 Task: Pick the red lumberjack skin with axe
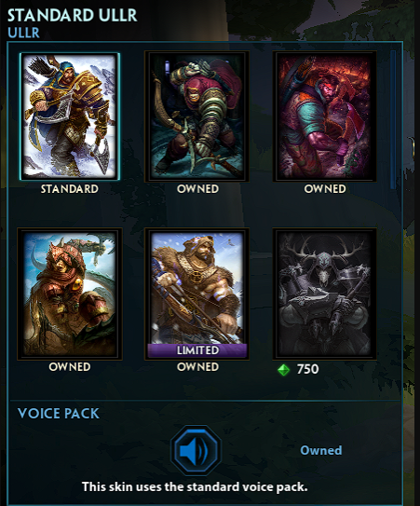(x=324, y=116)
